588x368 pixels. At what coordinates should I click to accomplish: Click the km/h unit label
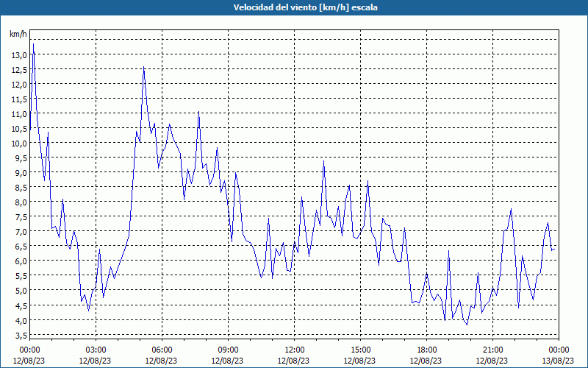click(18, 34)
